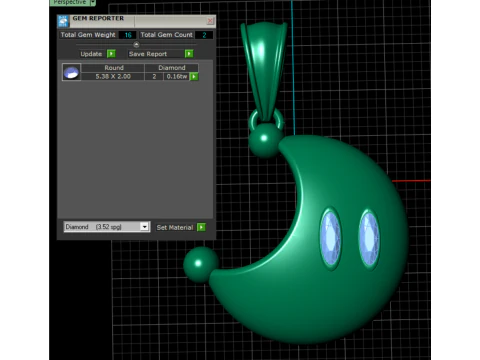Click the Gem Reporter panel icon

pos(63,21)
